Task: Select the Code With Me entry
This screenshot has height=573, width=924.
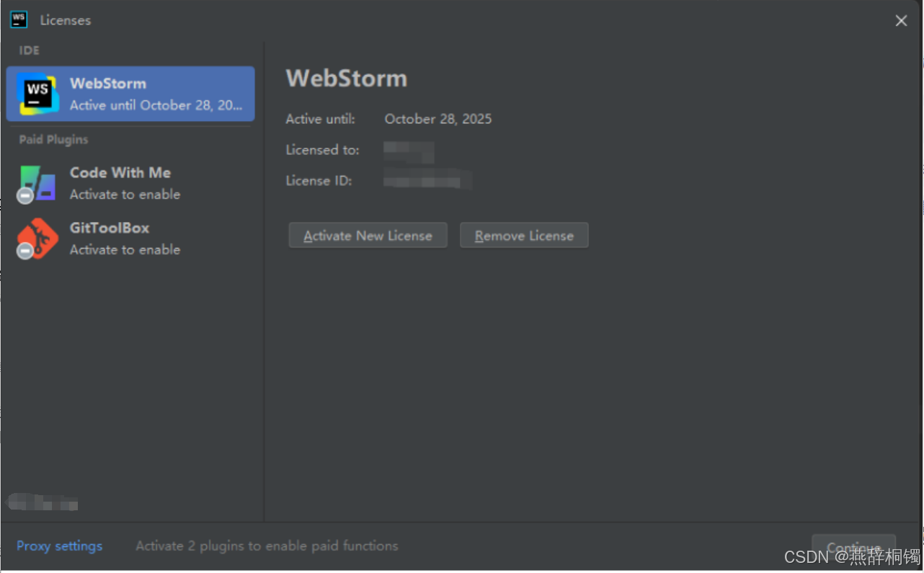Action: (x=130, y=183)
